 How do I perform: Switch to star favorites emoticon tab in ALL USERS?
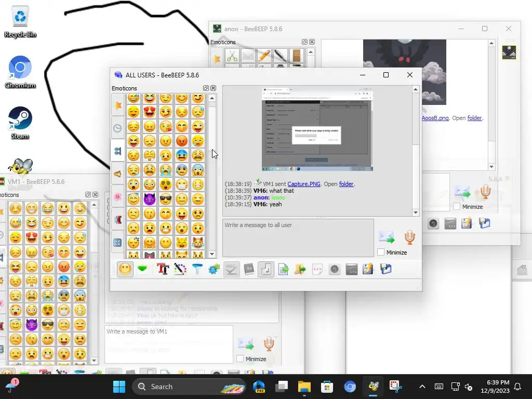[118, 105]
